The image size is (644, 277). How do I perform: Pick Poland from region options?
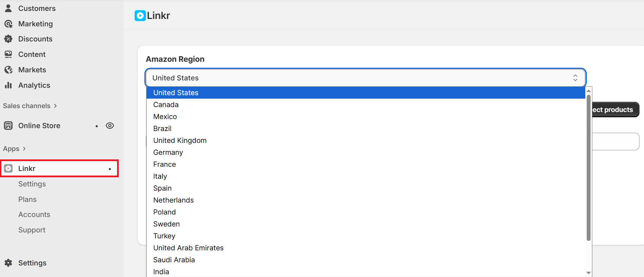coord(366,212)
